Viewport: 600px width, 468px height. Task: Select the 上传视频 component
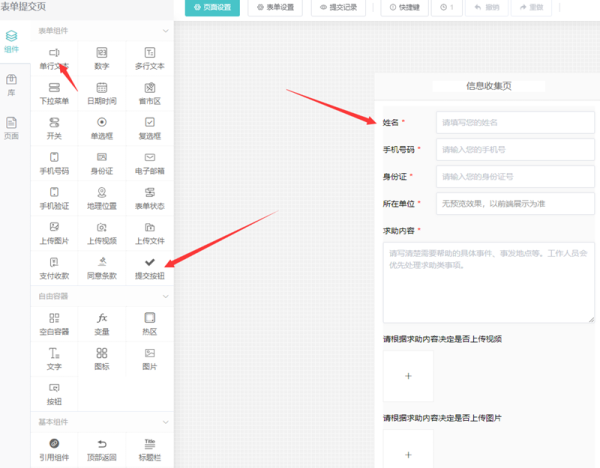pos(102,233)
